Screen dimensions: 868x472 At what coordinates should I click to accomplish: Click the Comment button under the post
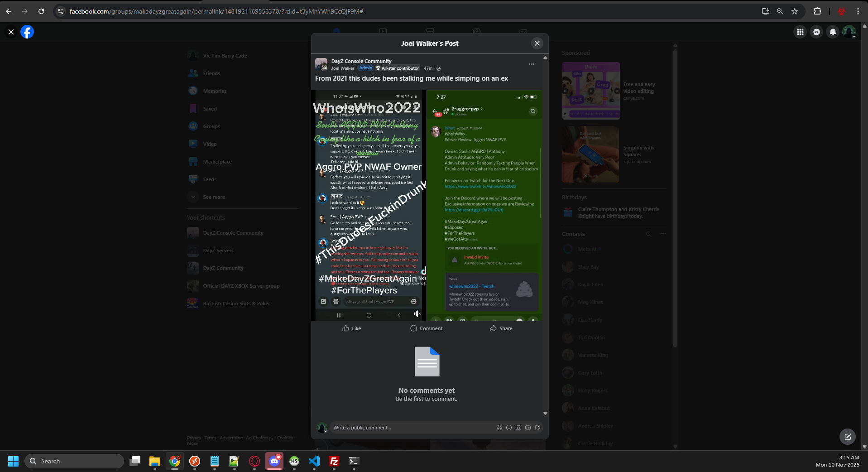[427, 328]
